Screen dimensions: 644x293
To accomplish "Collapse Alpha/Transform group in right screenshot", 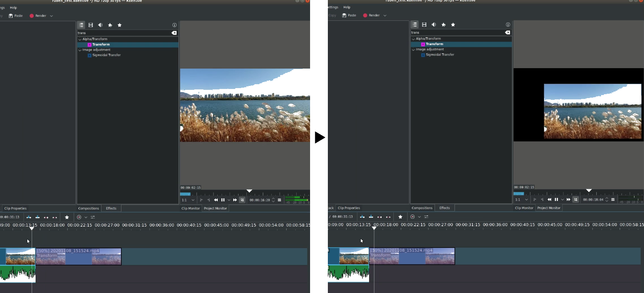I will tap(413, 39).
